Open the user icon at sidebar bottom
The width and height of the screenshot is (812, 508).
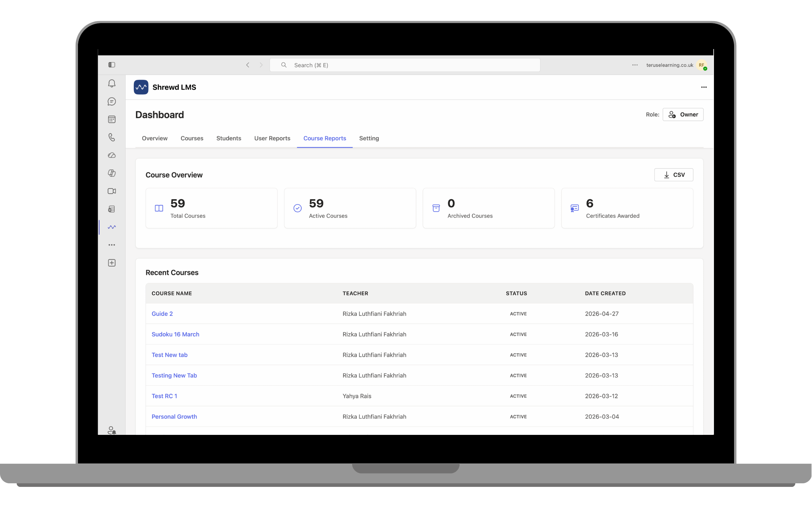click(112, 430)
